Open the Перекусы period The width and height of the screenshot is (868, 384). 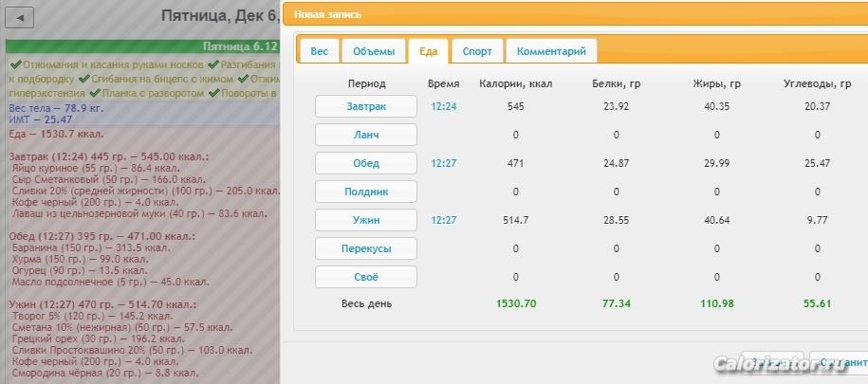tap(366, 248)
